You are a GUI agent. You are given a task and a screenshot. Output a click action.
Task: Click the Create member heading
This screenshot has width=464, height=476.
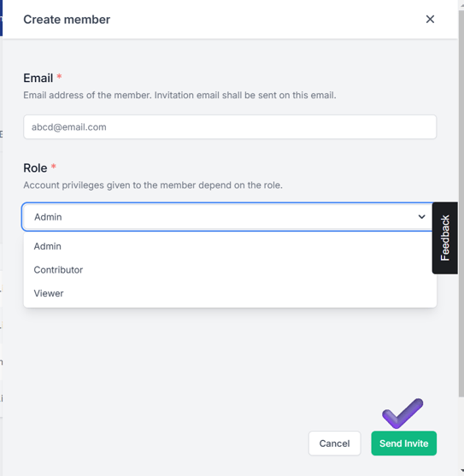(x=67, y=20)
